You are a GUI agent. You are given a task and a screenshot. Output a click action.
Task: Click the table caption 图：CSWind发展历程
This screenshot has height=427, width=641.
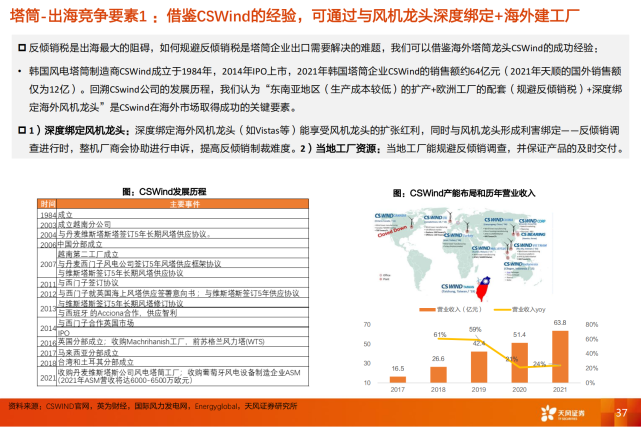pos(164,192)
